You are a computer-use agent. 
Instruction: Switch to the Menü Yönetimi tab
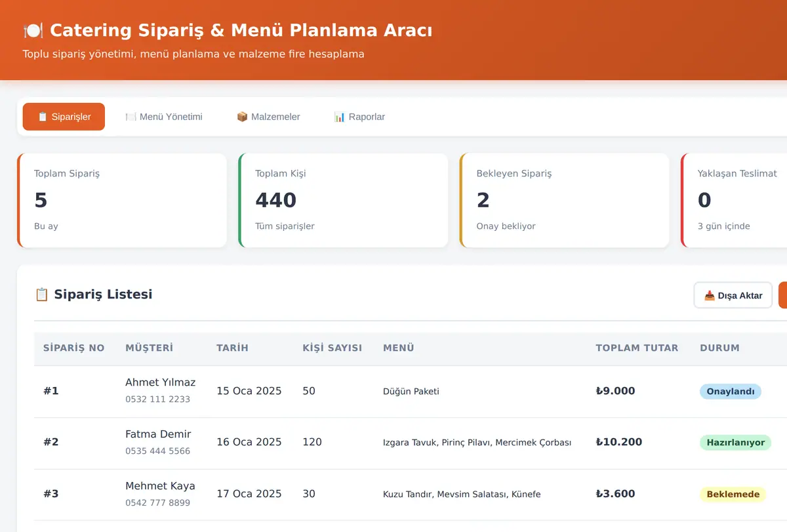coord(164,117)
